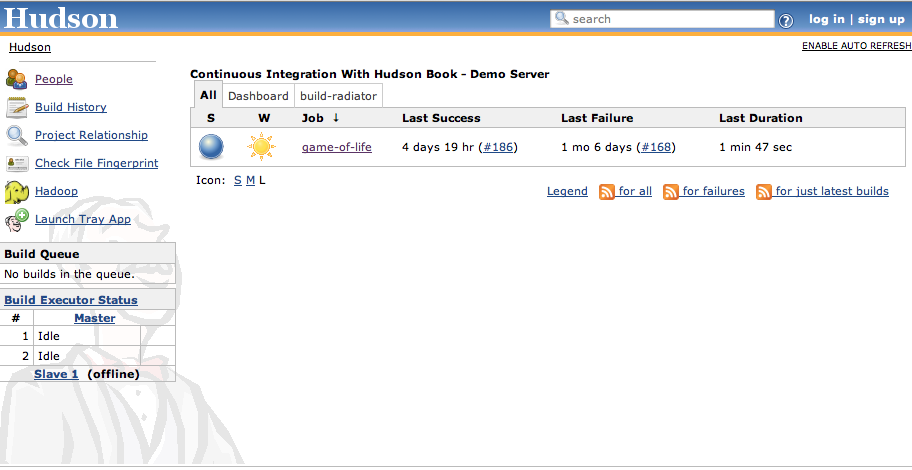Click the Hudson breadcrumb link
Viewport: 912px width, 470px height.
click(x=30, y=47)
